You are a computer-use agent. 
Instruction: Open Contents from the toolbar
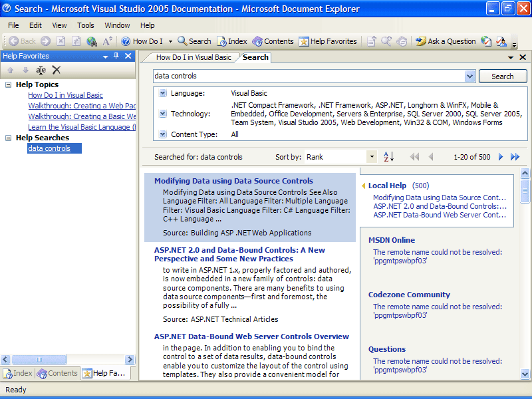click(x=273, y=41)
